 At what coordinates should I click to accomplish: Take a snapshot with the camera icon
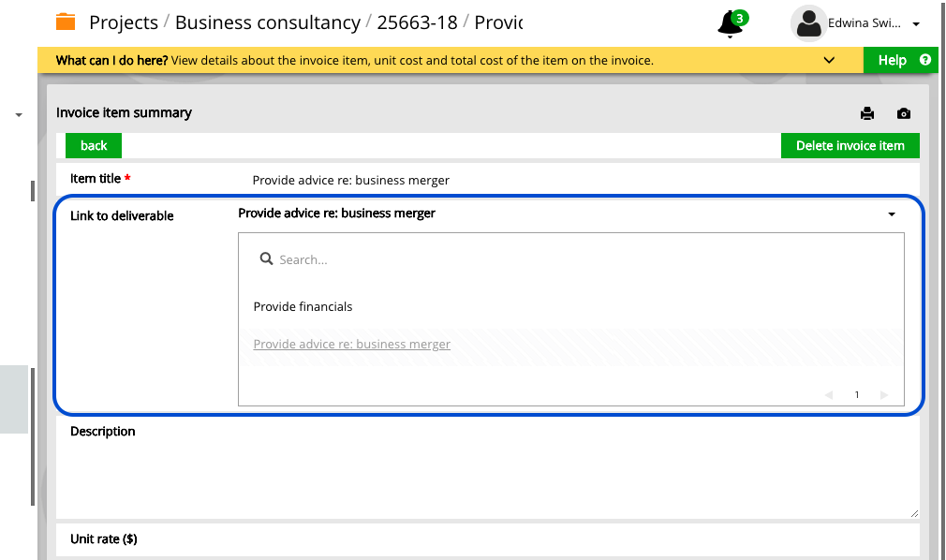click(903, 113)
